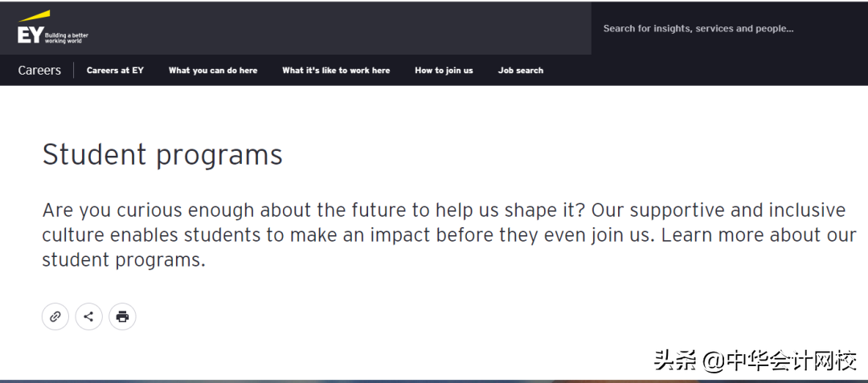Print the page with printer icon
This screenshot has width=868, height=383.
[x=122, y=316]
